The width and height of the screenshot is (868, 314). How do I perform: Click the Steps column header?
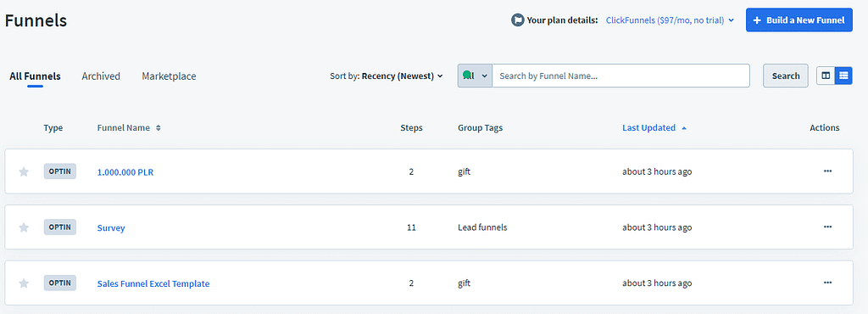pos(411,128)
